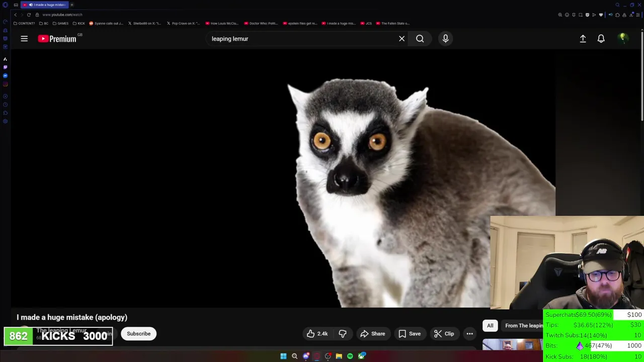This screenshot has height=362, width=644.
Task: Open the YouTube guide hamburger menu
Action: point(24,39)
